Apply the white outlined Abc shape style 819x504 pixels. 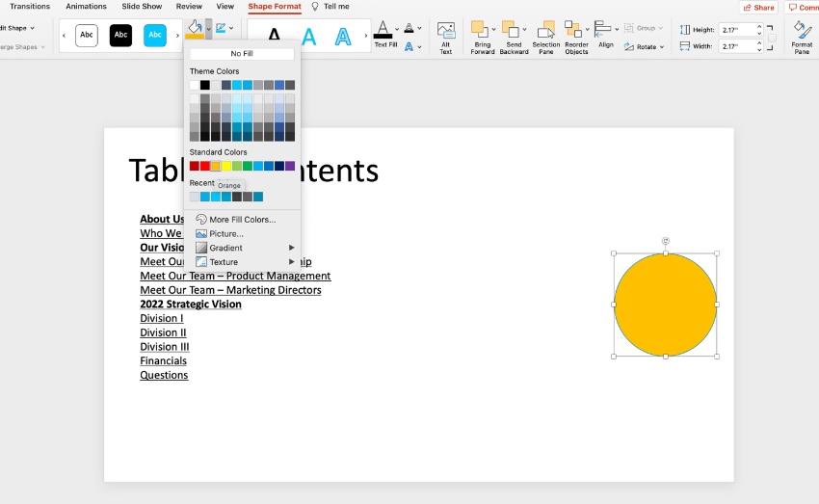pos(87,35)
